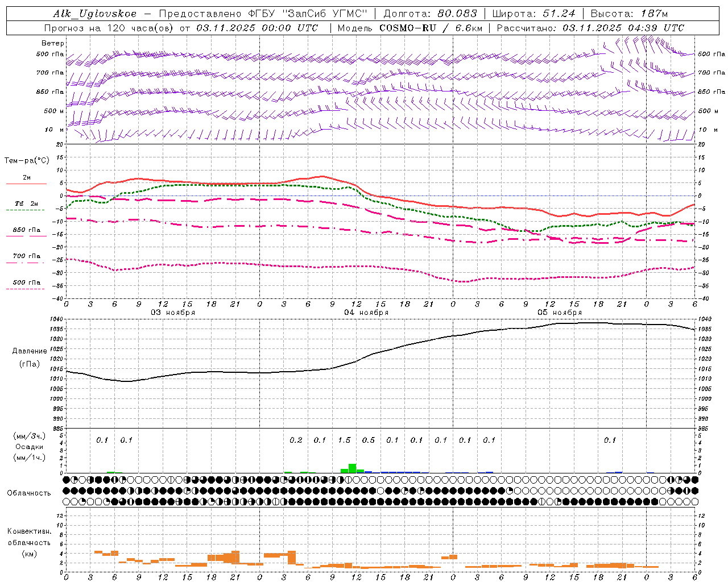Click the '(мм/3ч.)' precipitation unit label
The height and width of the screenshot is (582, 728).
tap(29, 436)
